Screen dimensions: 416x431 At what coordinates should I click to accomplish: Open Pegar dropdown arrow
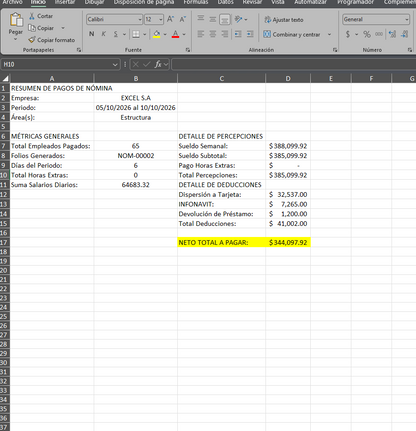[15, 39]
